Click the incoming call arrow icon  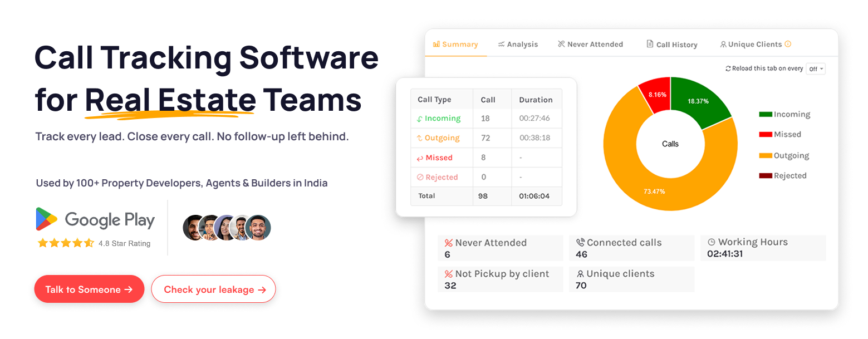(419, 119)
